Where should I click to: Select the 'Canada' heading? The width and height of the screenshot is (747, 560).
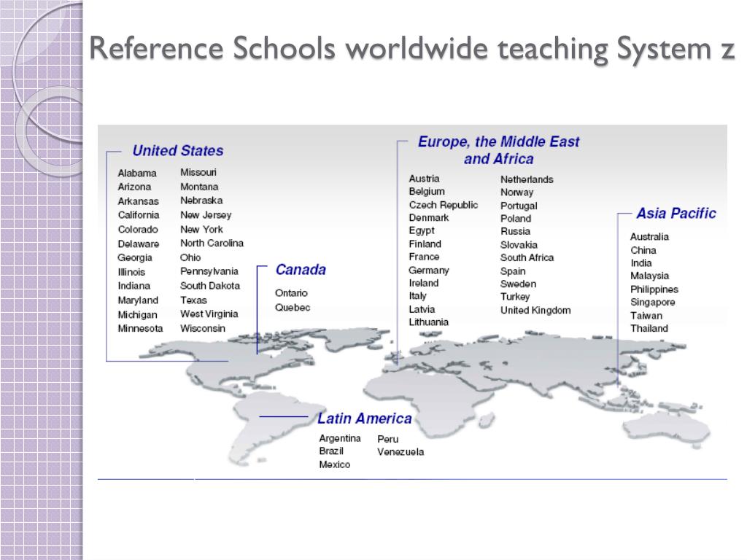coord(301,270)
